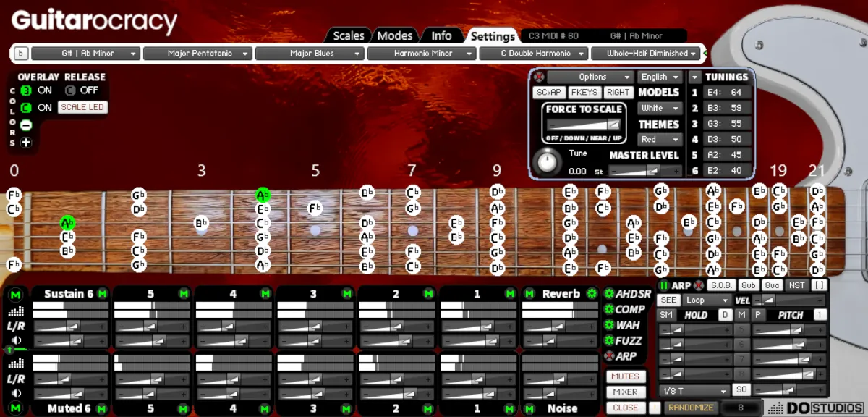Open the White guitar model dropdown
The height and width of the screenshot is (417, 868).
point(659,108)
